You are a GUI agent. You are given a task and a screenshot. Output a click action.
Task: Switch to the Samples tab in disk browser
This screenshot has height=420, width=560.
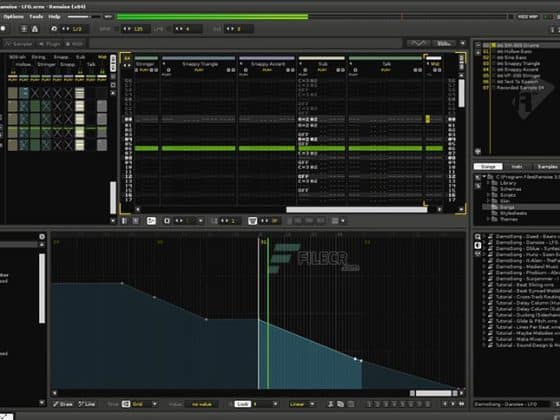point(547,166)
